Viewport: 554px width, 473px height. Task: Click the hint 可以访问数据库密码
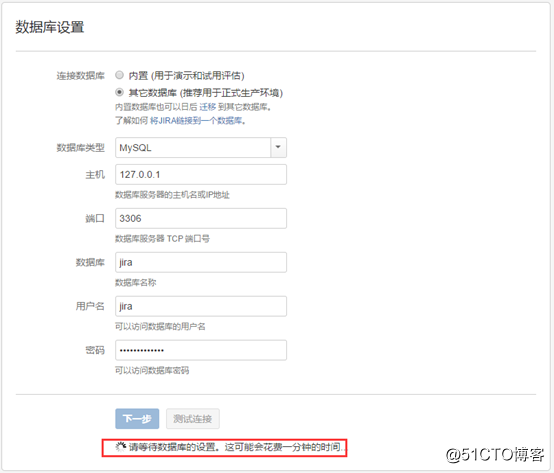pyautogui.click(x=152, y=370)
